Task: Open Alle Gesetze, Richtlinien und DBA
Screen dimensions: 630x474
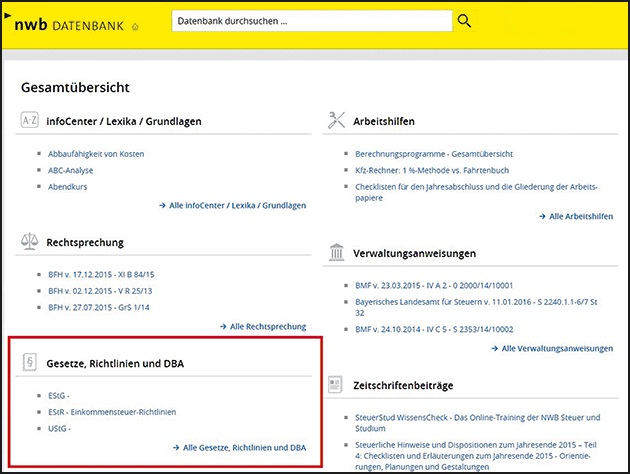Action: [x=240, y=447]
